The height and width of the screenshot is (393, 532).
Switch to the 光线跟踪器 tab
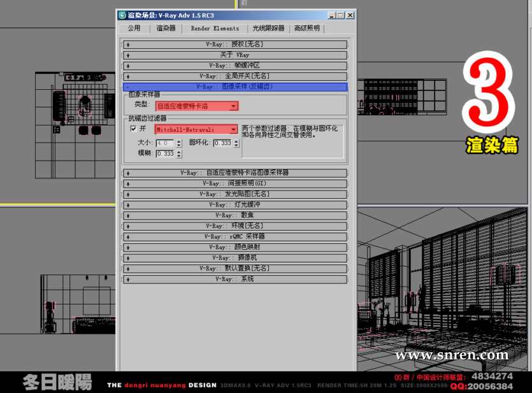268,28
